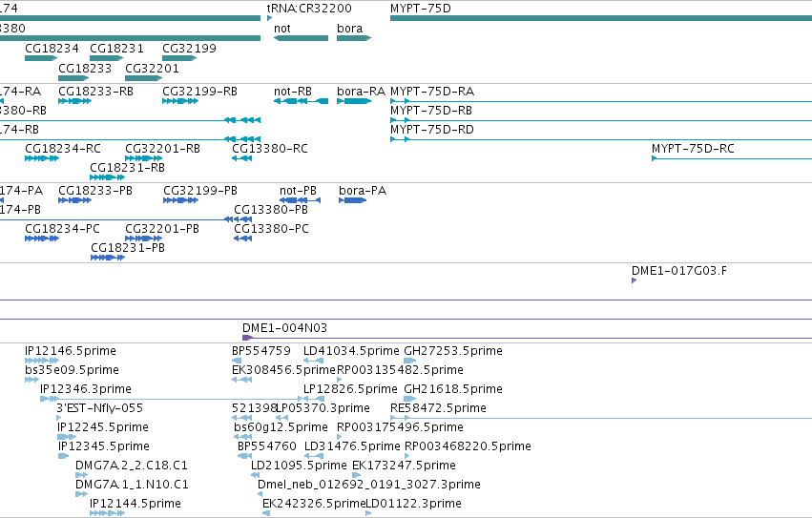
Task: Select the MYPT-75D-RC transcript
Action: pyautogui.click(x=732, y=158)
